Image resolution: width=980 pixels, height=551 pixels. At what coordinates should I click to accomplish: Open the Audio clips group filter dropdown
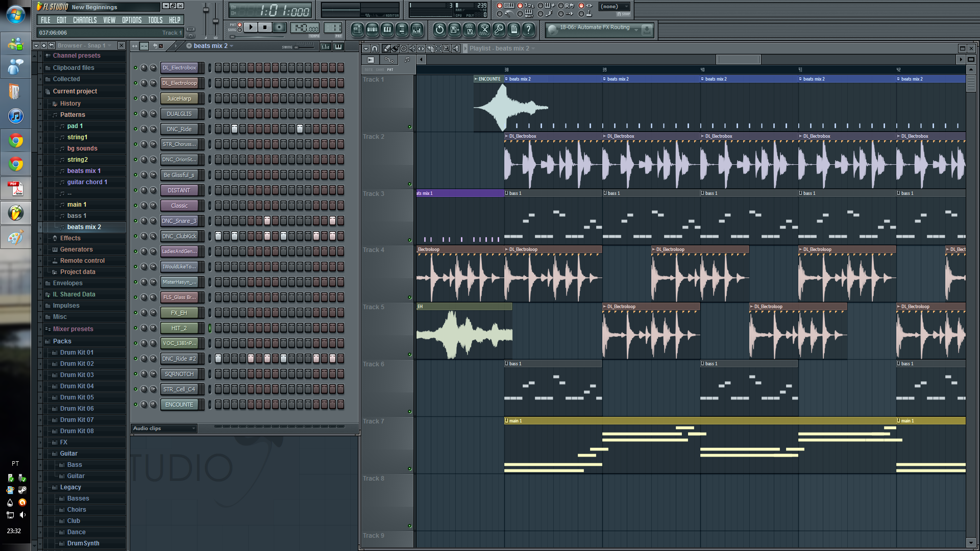tap(164, 429)
